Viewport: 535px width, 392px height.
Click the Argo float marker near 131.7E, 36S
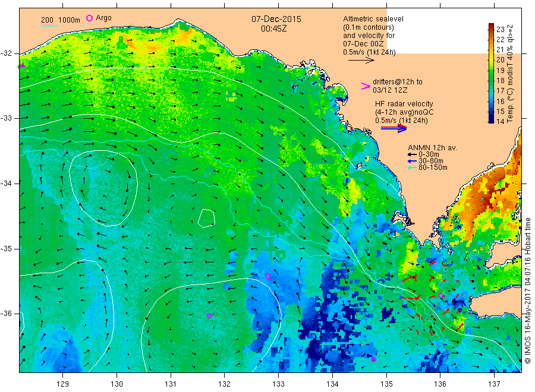(209, 315)
